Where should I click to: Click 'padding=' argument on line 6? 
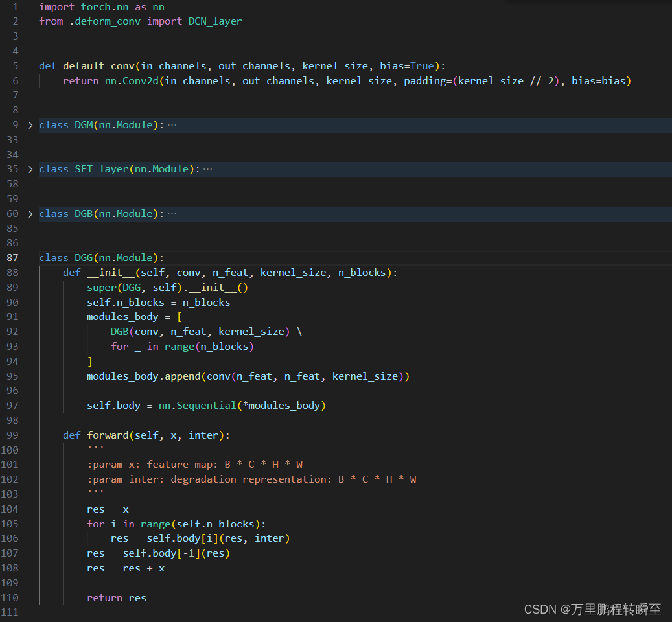pyautogui.click(x=428, y=81)
